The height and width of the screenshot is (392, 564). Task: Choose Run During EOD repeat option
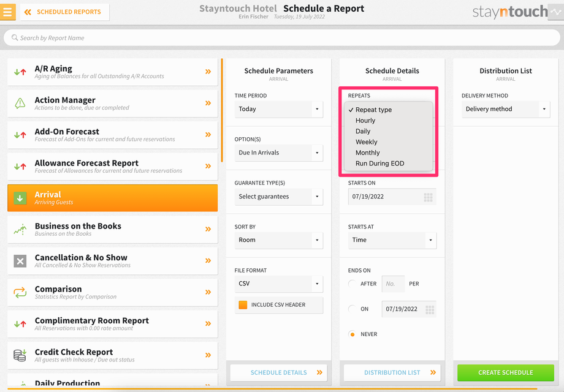coord(389,164)
